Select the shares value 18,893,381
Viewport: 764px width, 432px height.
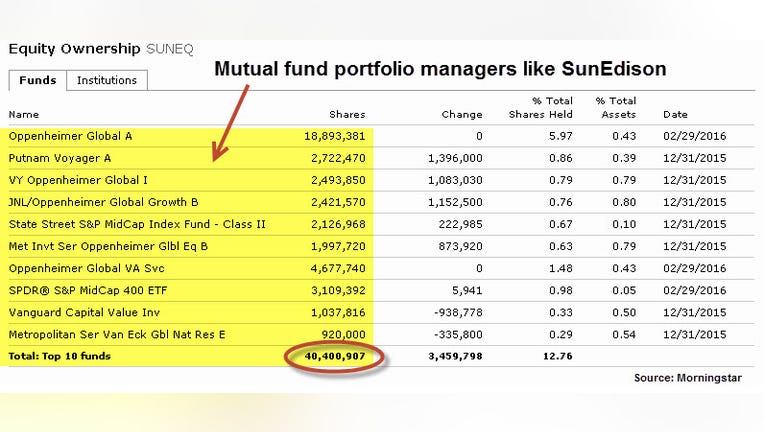click(x=335, y=136)
